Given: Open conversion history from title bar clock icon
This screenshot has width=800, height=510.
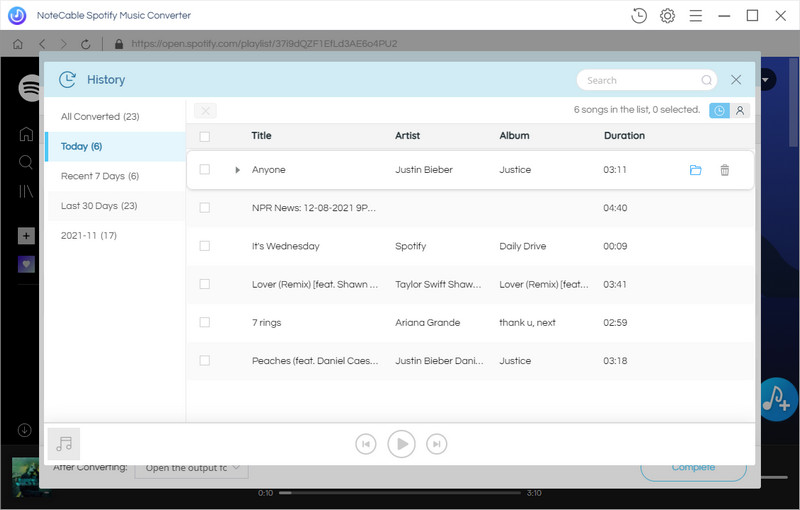Looking at the screenshot, I should pyautogui.click(x=639, y=15).
